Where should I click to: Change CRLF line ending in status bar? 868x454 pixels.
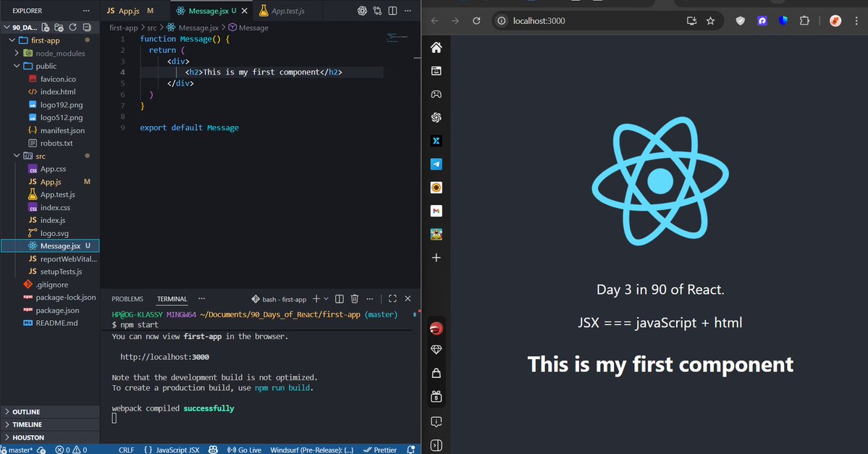coord(126,450)
